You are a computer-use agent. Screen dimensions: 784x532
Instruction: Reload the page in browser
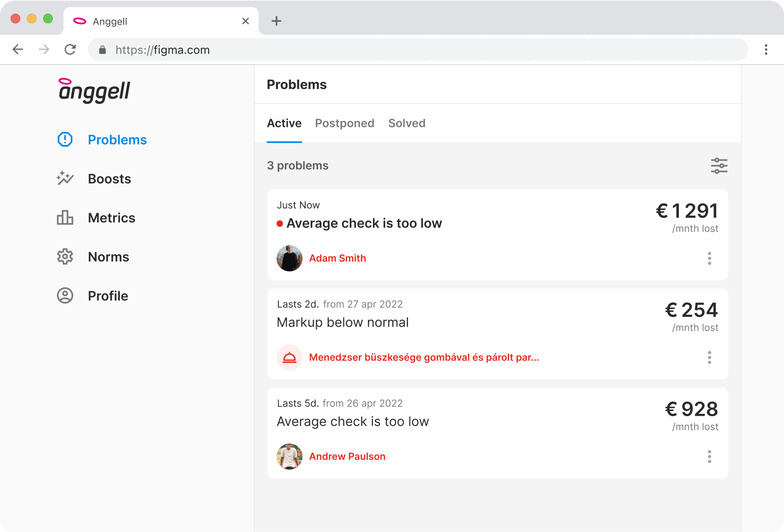coord(70,50)
